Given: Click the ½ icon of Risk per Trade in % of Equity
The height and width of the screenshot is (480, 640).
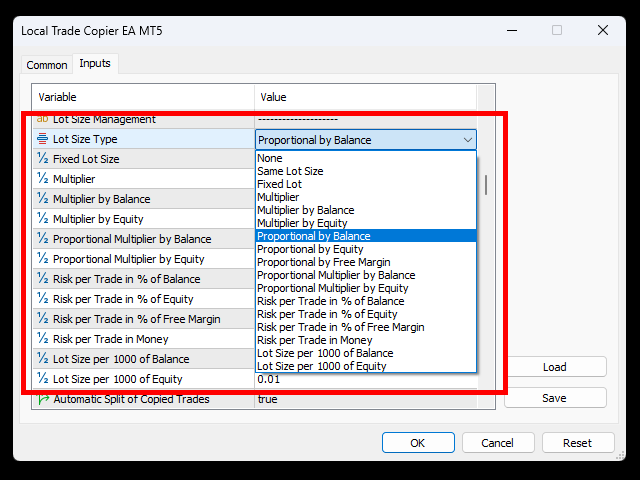Looking at the screenshot, I should point(43,298).
